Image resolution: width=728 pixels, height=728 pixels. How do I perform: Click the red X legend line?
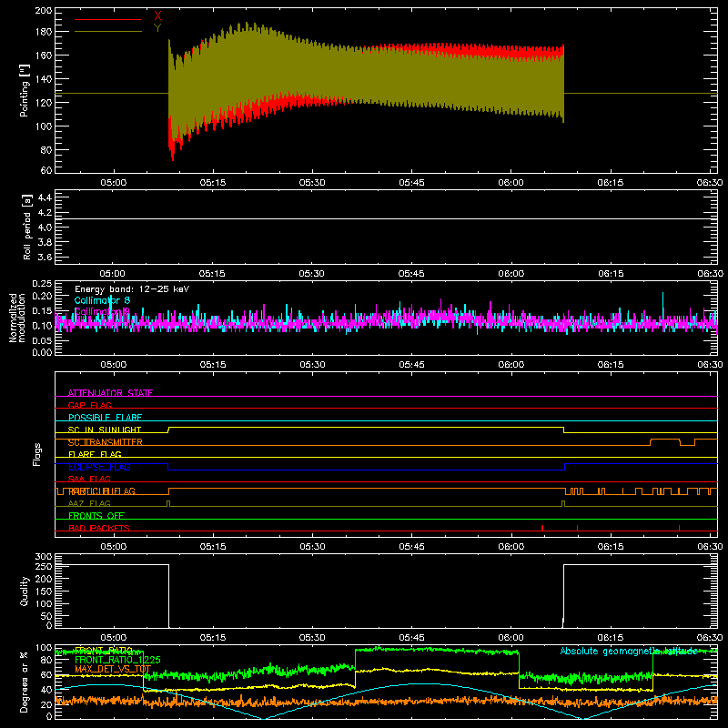coord(108,19)
